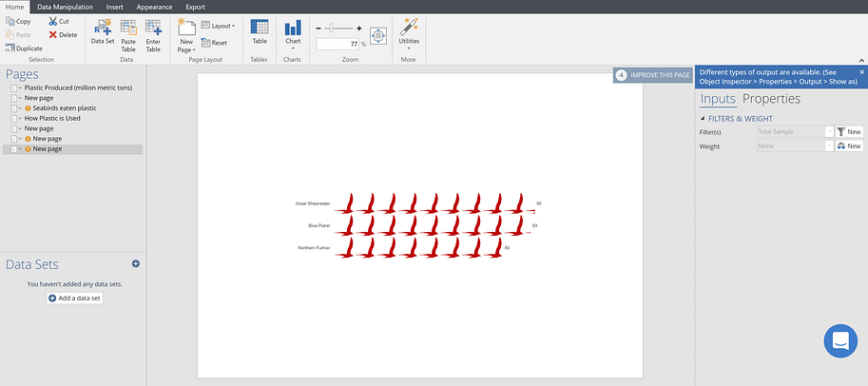Viewport: 868px width, 386px height.
Task: Click New button beside Filter(s)
Action: [848, 132]
